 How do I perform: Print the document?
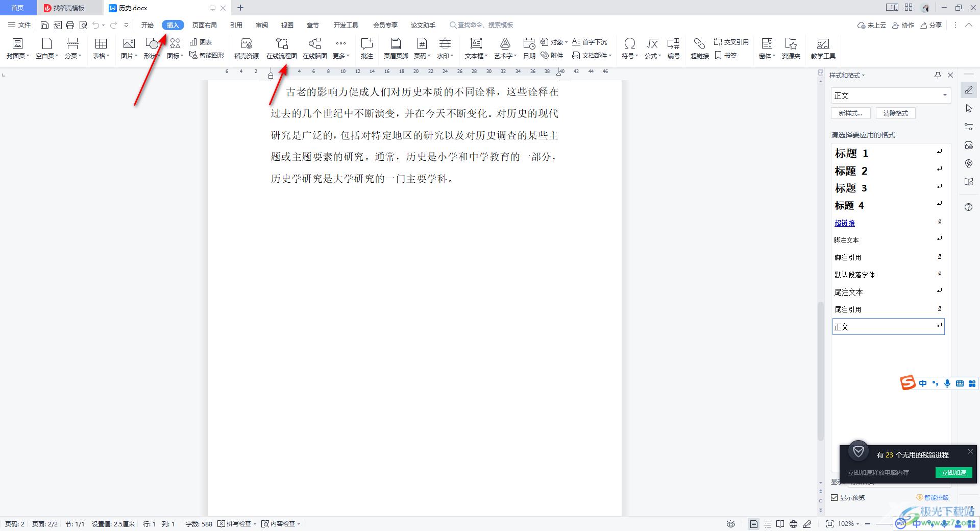[x=70, y=25]
